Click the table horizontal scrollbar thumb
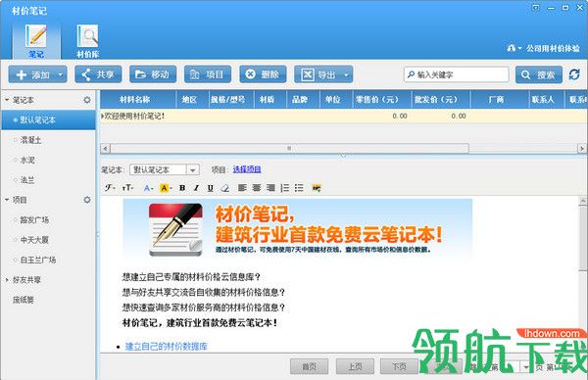This screenshot has width=588, height=380. pyautogui.click(x=289, y=149)
